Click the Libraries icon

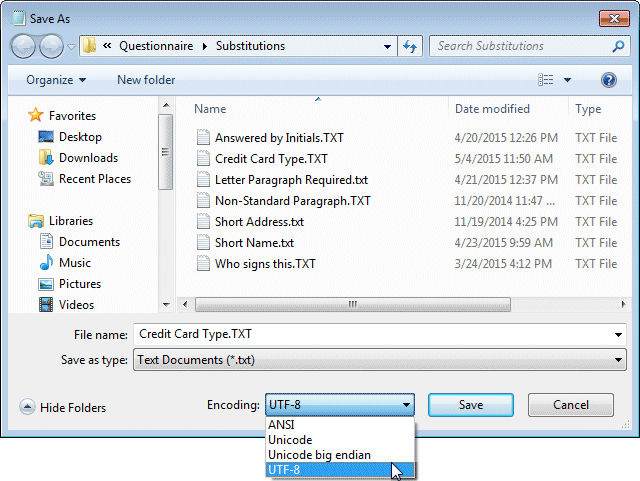pyautogui.click(x=36, y=221)
